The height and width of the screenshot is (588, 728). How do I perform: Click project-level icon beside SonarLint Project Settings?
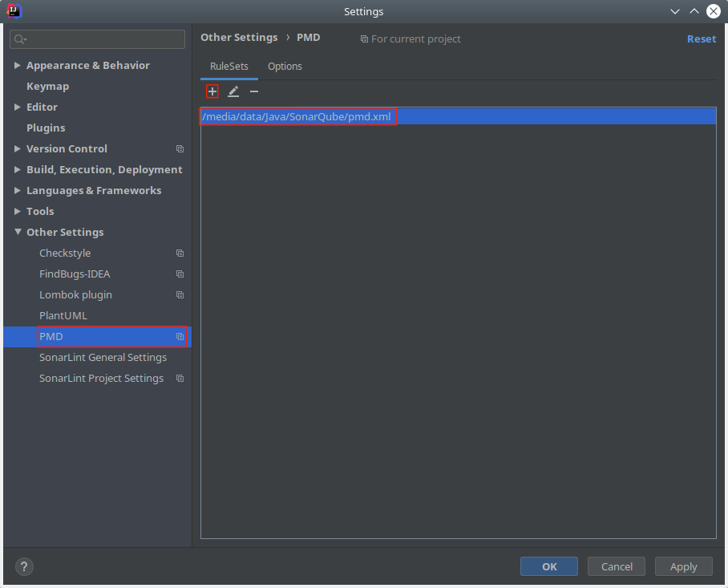point(180,379)
